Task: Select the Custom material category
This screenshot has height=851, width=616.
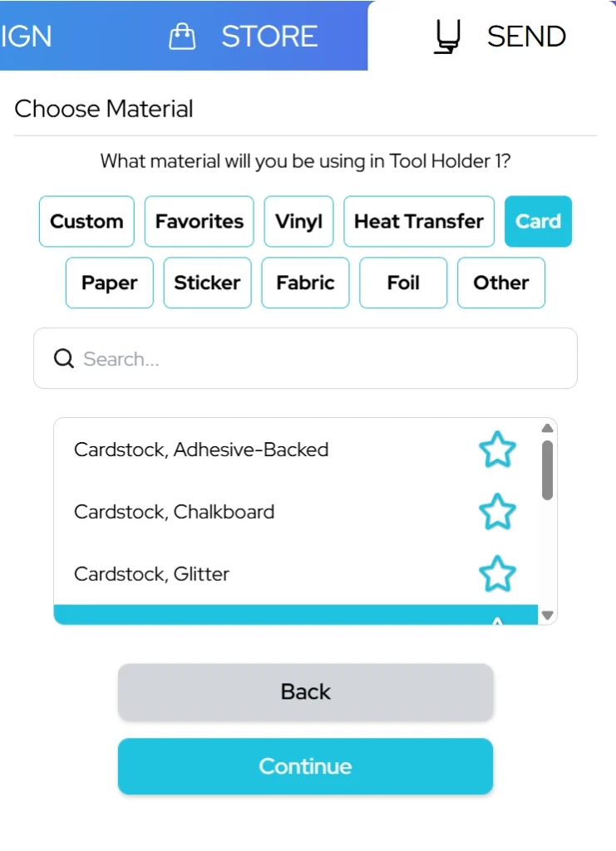Action: [86, 222]
